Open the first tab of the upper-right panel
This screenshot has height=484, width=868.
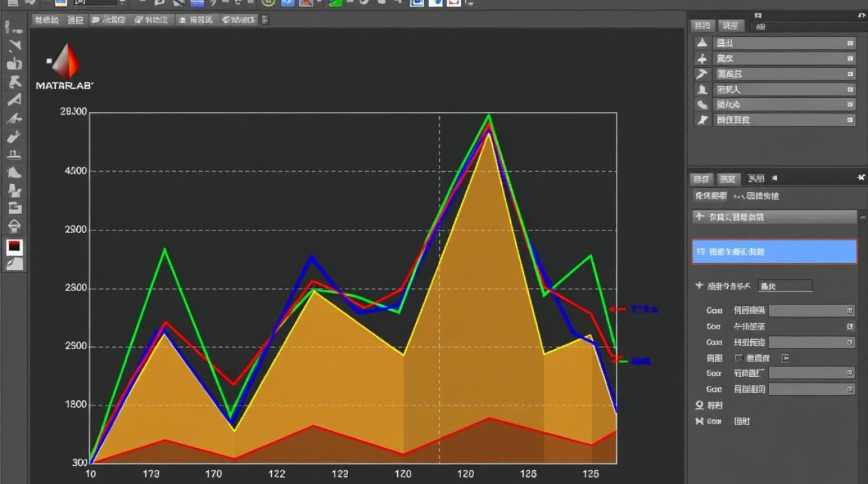703,26
